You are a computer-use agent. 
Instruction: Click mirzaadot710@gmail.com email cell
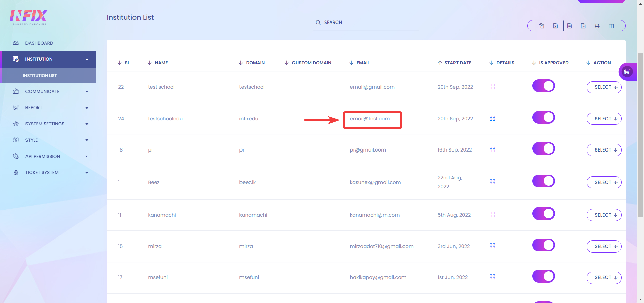381,246
